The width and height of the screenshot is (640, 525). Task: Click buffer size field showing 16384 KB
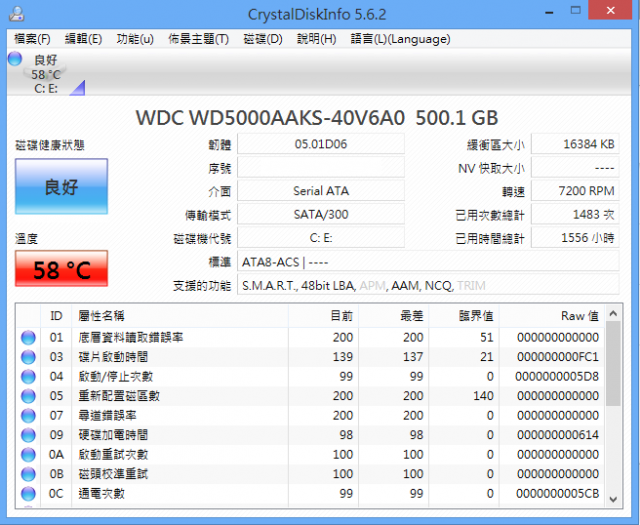pos(575,144)
